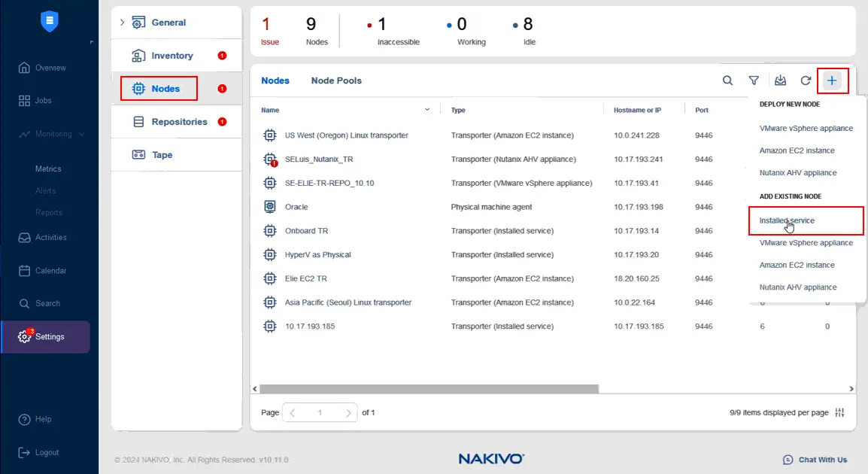Switch to the Node Pools sub-tab

click(336, 81)
